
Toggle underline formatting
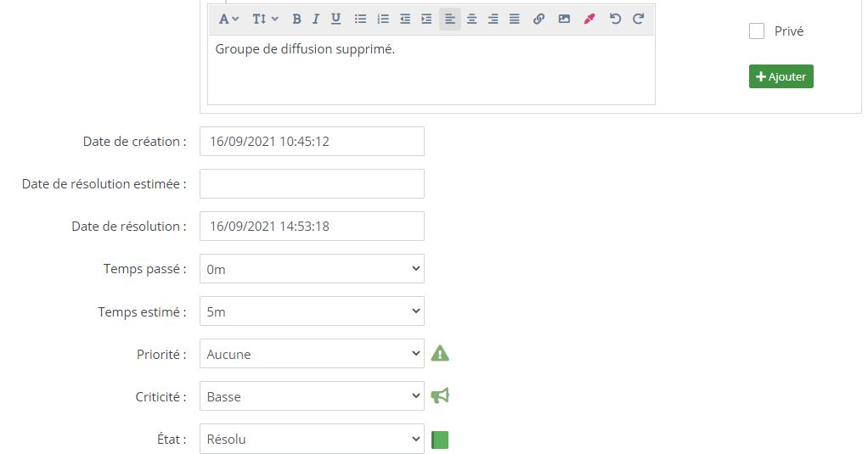tap(335, 20)
